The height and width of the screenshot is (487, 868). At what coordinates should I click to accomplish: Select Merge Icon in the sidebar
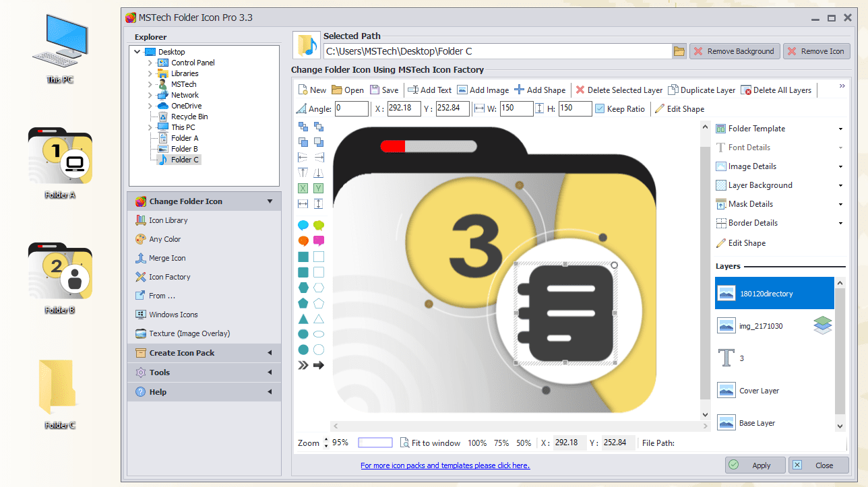168,257
